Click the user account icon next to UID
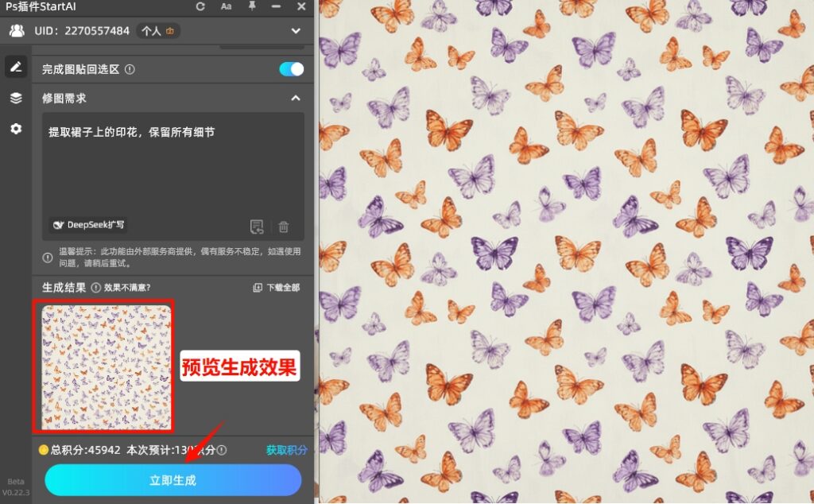814x504 pixels. (17, 31)
